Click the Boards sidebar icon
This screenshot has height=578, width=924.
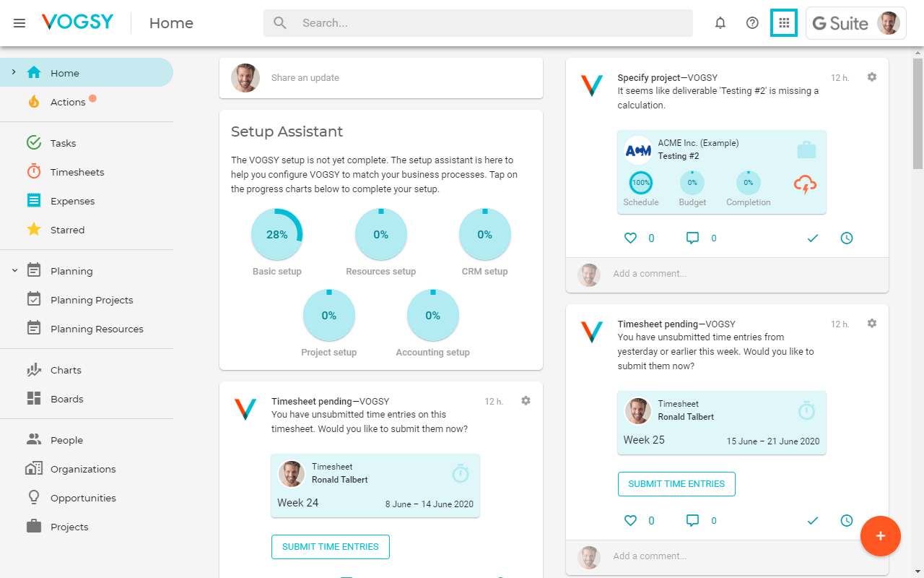tap(34, 399)
